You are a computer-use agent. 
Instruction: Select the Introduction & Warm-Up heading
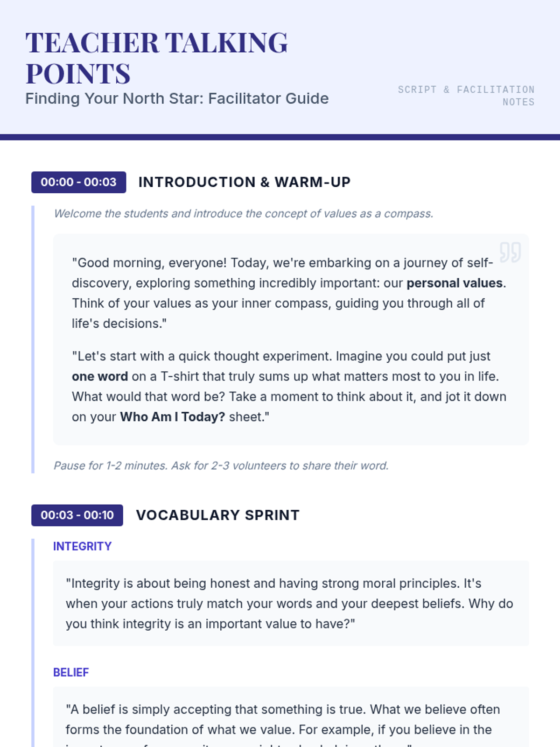(x=244, y=182)
